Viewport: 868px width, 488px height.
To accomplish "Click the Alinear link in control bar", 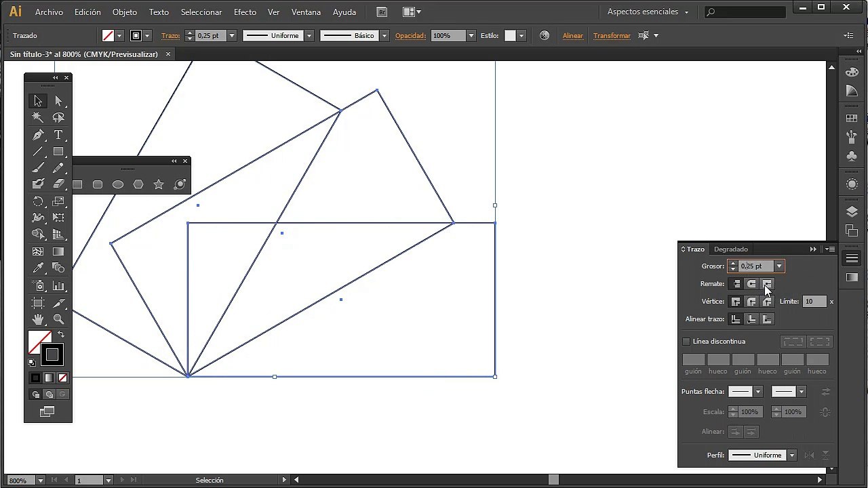I will pos(573,36).
